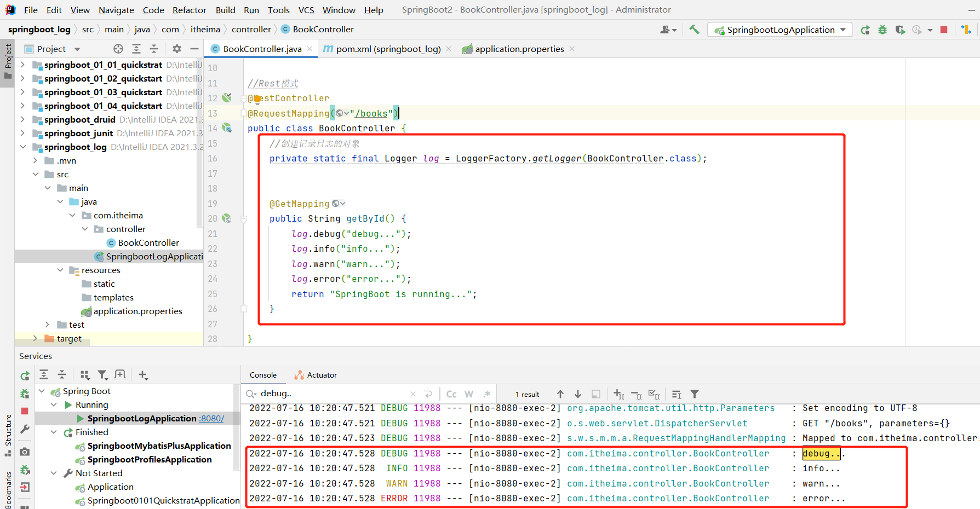Open the SpringbootLogApplication run configuration dropdown
Viewport: 980px width, 509px height.
780,30
